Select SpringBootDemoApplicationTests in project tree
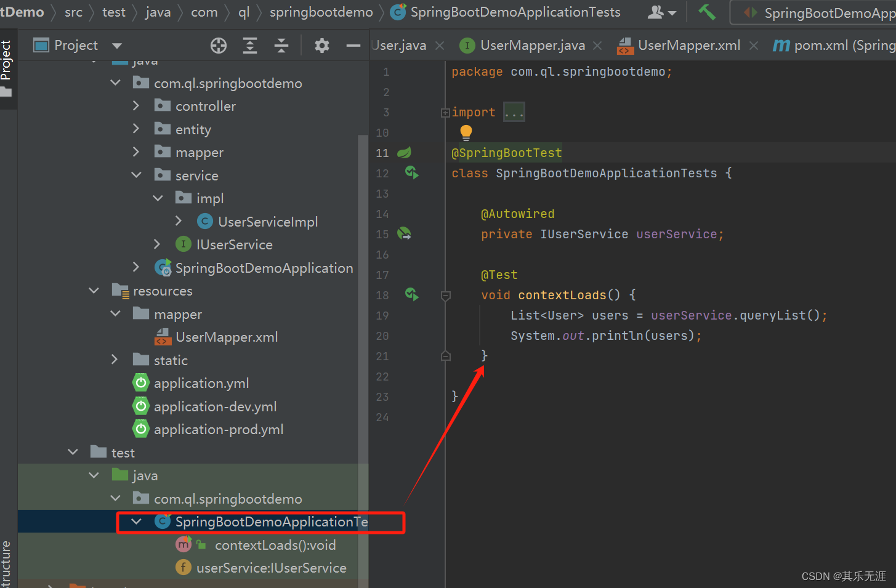 click(x=272, y=522)
